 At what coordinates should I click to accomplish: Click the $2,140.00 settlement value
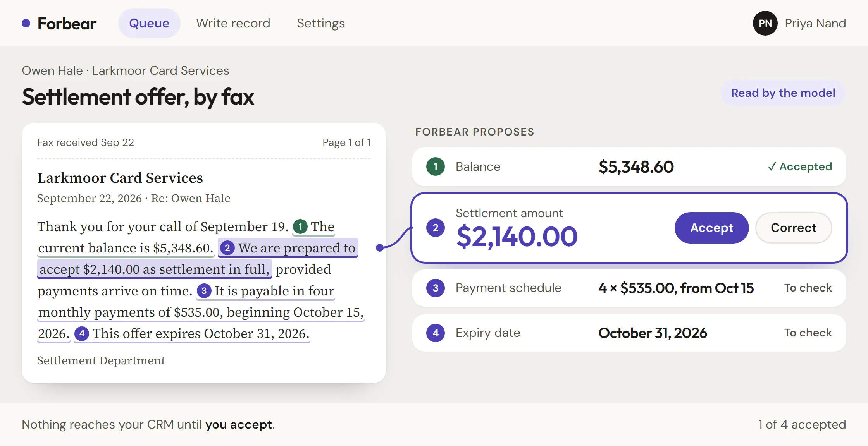pos(517,237)
